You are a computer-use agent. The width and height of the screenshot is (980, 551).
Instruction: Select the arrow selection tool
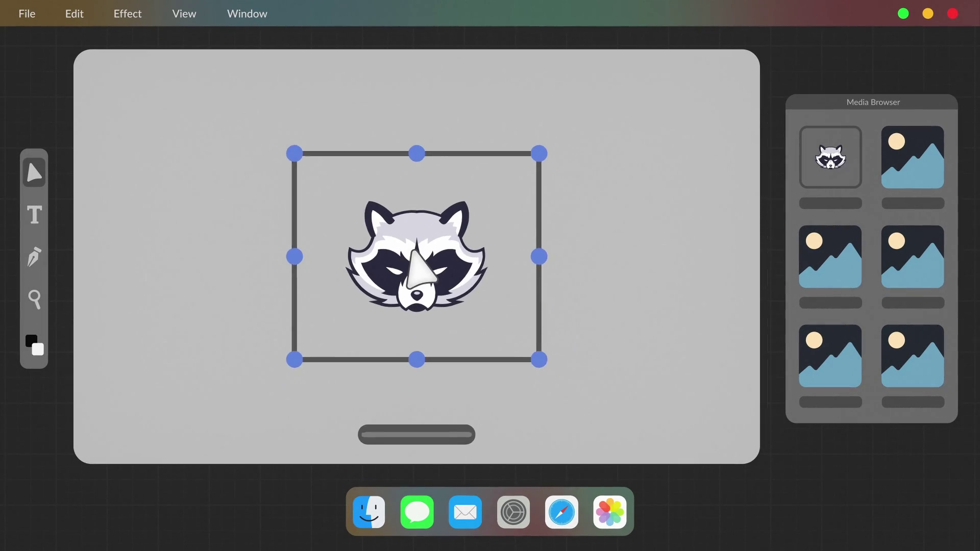pyautogui.click(x=34, y=172)
